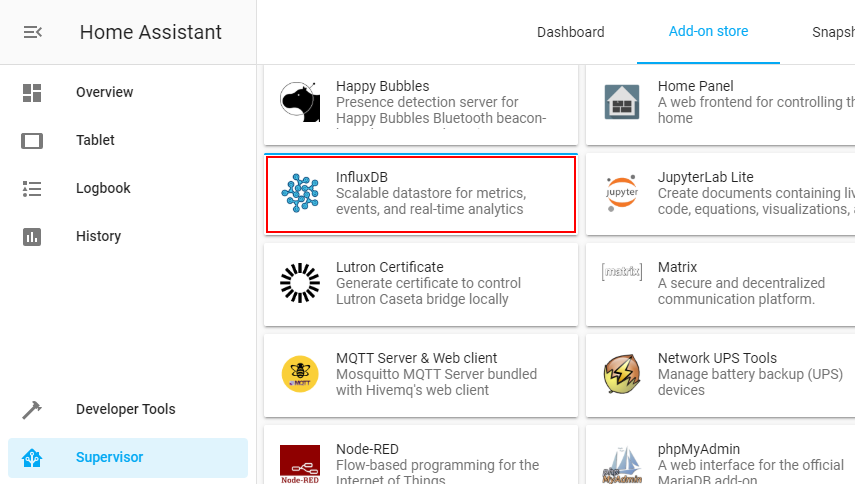This screenshot has width=855, height=484.
Task: Click the Node-RED red logo
Action: (x=300, y=464)
